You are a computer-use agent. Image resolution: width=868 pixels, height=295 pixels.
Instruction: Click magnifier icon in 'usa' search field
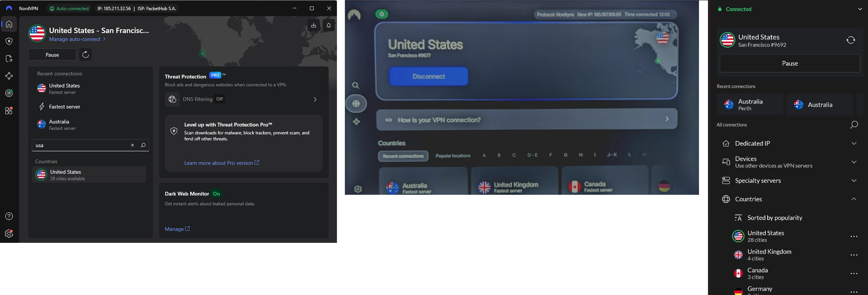pos(143,145)
